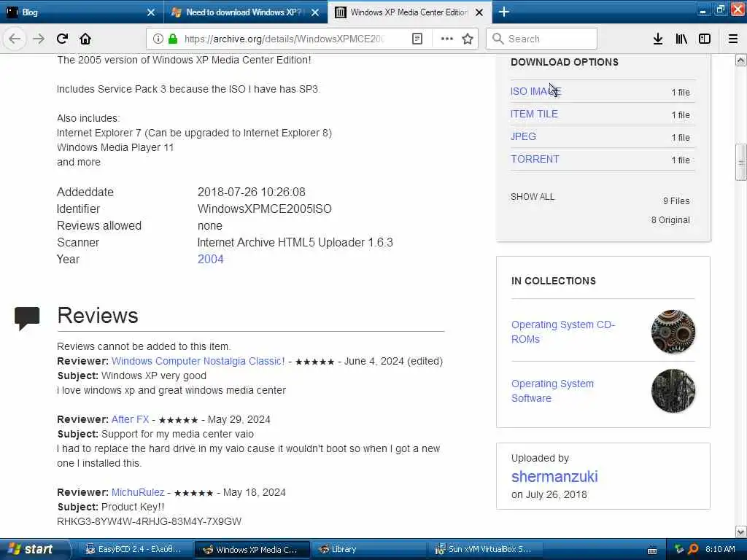Click Addeddate value 2018-07-26 10:26:08

[252, 192]
